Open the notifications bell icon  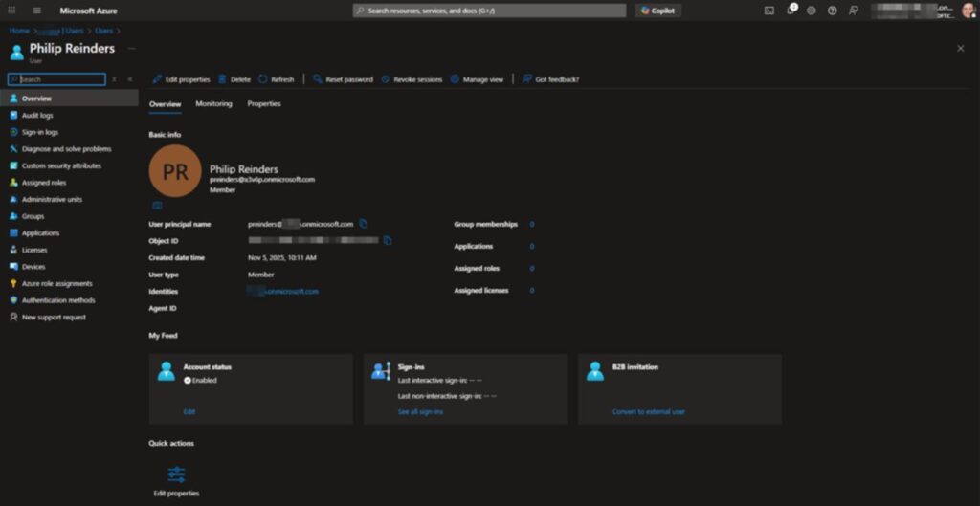[791, 11]
